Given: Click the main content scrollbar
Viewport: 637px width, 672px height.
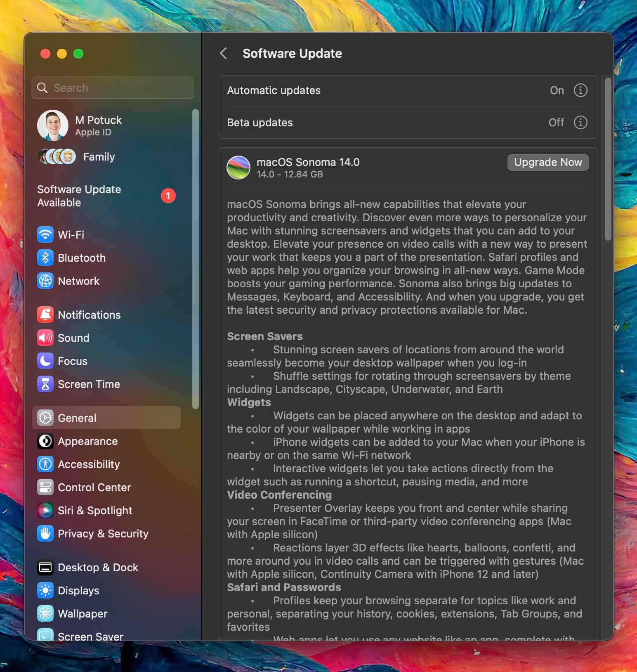Looking at the screenshot, I should click(608, 159).
